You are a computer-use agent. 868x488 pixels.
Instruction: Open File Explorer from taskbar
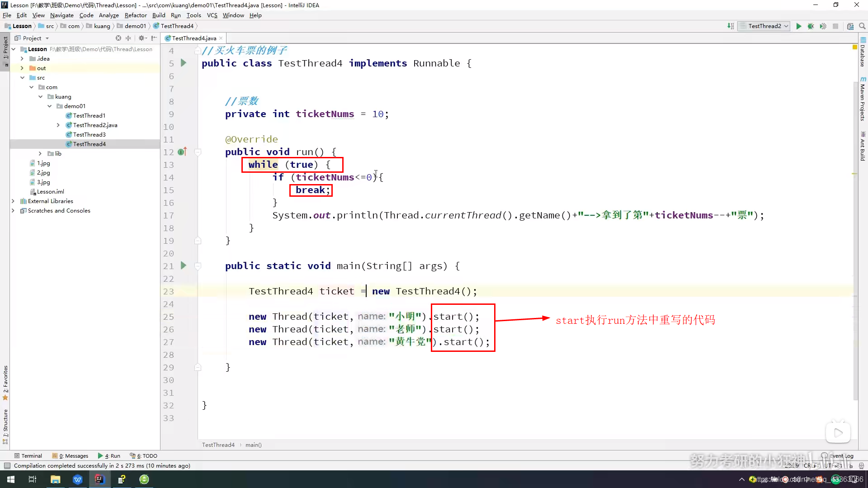click(x=56, y=479)
